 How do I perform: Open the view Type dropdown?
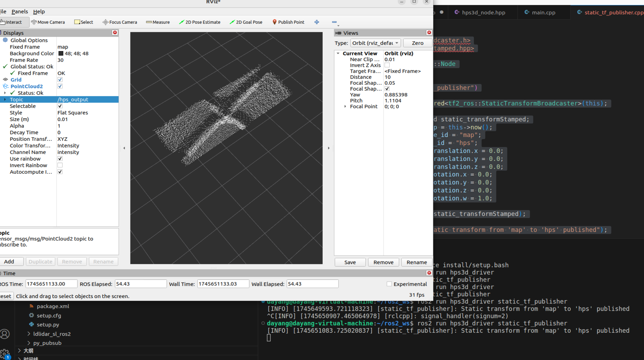[375, 43]
